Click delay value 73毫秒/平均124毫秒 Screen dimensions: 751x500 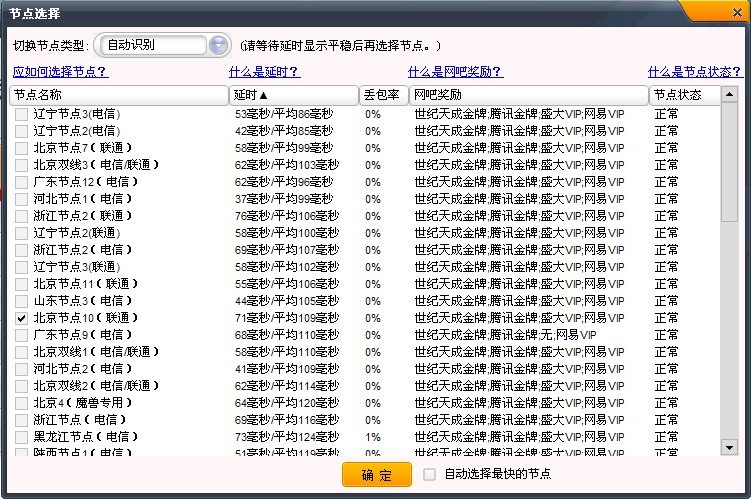pyautogui.click(x=287, y=437)
